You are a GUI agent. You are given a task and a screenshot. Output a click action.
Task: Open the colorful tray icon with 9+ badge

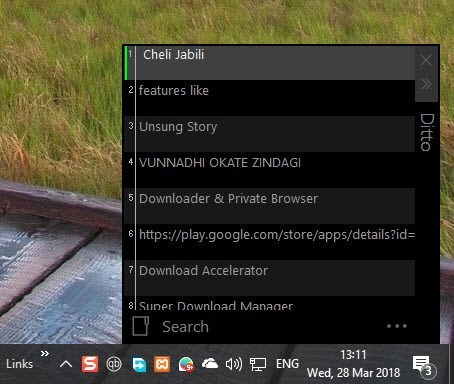point(186,364)
